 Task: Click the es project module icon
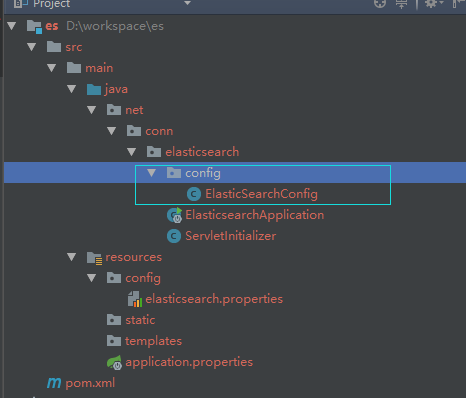coord(34,26)
